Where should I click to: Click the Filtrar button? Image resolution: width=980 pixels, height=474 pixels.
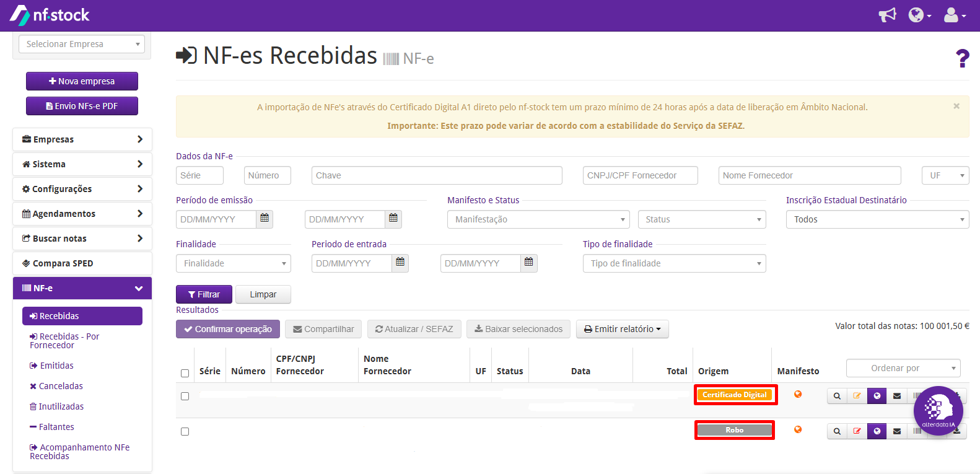pos(204,294)
